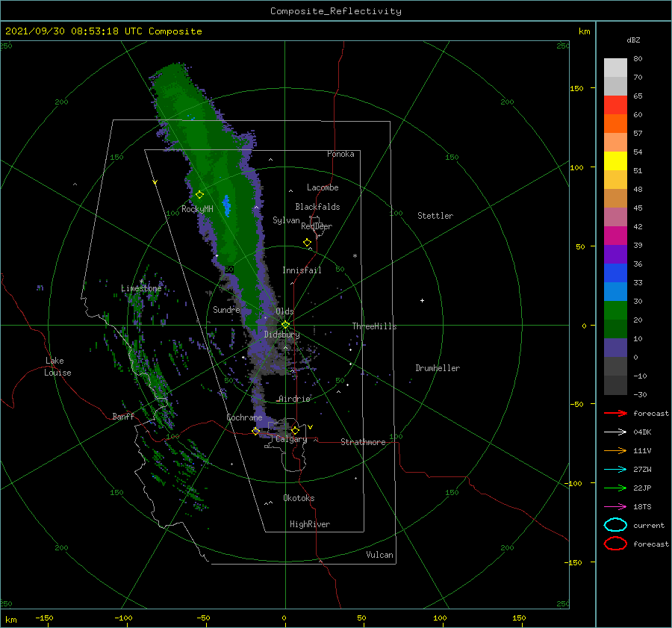672x628 pixels.
Task: Click the white 04DK arrow icon
Action: pos(615,432)
